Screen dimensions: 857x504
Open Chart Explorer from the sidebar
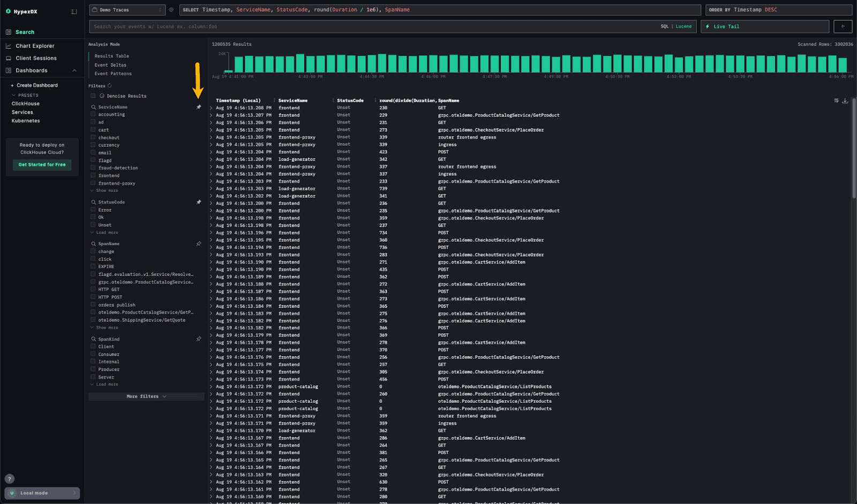pos(35,46)
